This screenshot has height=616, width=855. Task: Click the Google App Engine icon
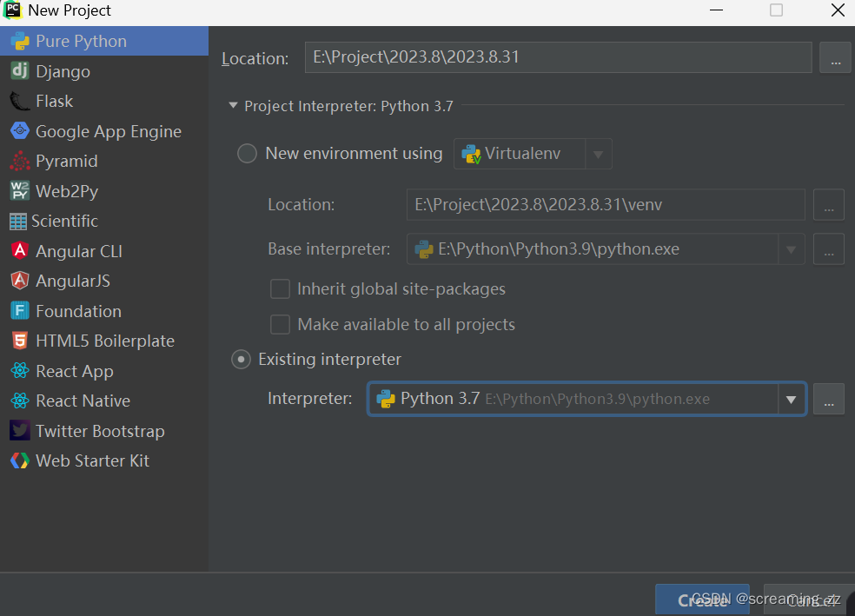point(20,131)
